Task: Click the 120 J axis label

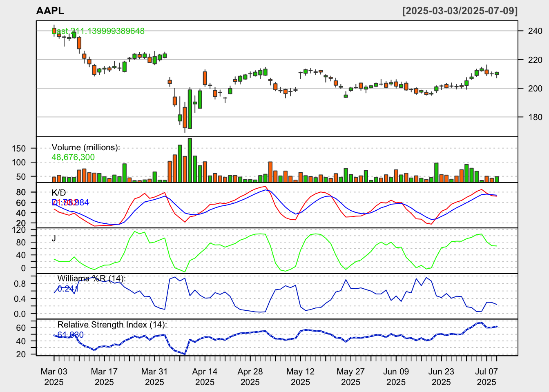Action: (19, 230)
